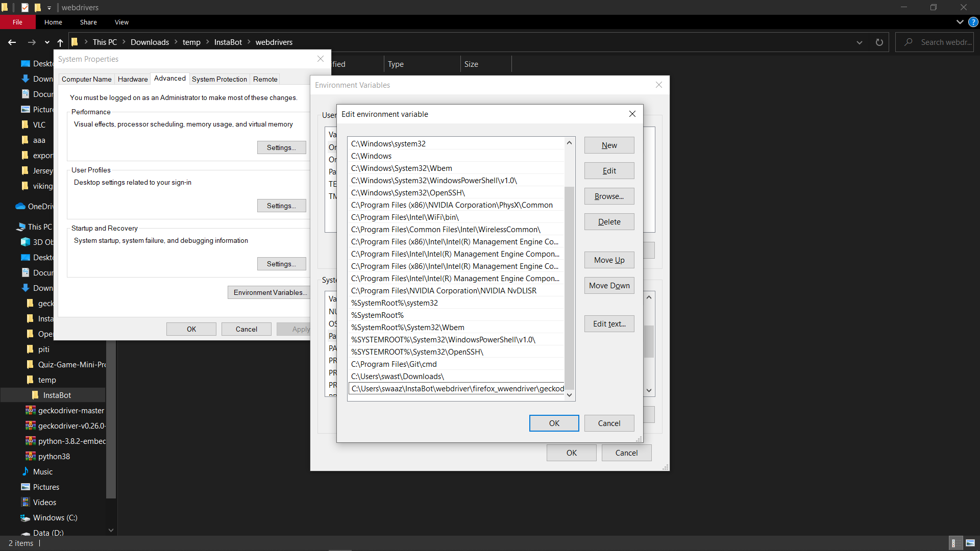
Task: Select the C:\Program Files\Git\cmd entry
Action: (394, 364)
